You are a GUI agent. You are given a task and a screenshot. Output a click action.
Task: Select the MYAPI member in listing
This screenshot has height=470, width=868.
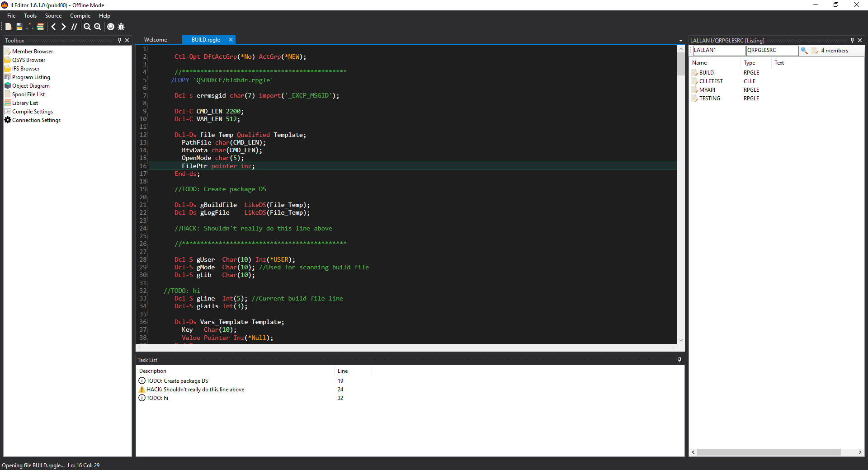[x=707, y=90]
